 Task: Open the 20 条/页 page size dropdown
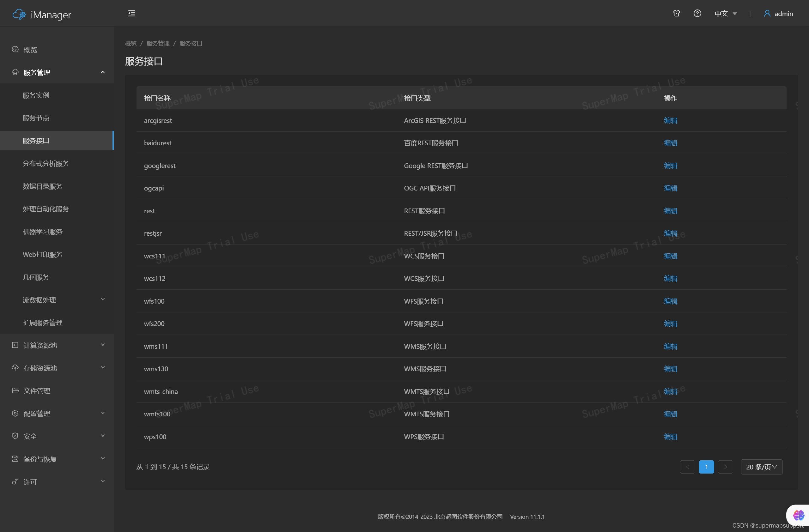(761, 467)
